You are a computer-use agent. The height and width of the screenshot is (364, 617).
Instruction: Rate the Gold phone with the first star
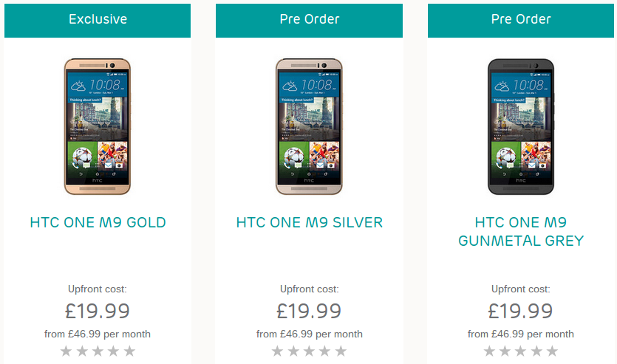click(x=66, y=351)
